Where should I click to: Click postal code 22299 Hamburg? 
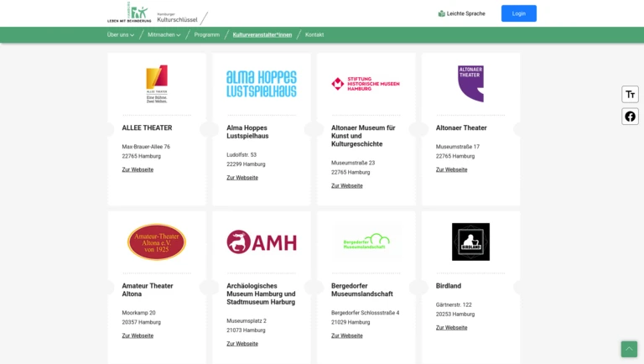246,164
